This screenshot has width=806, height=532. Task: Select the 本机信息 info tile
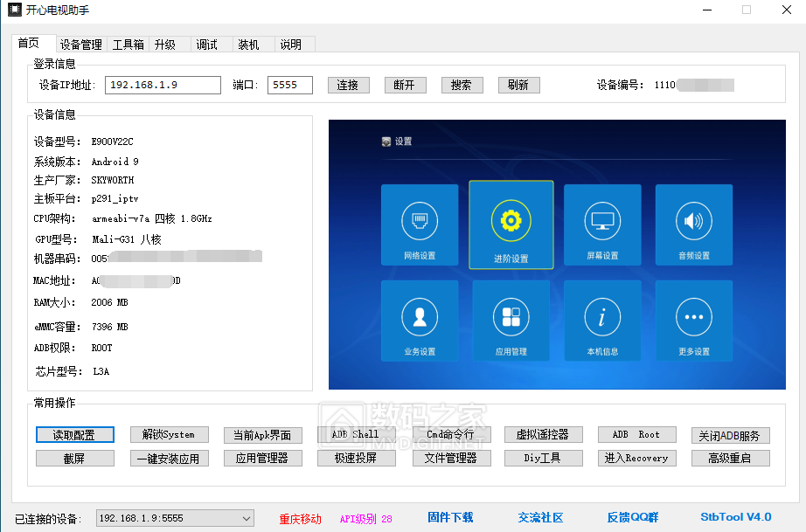[x=602, y=321]
